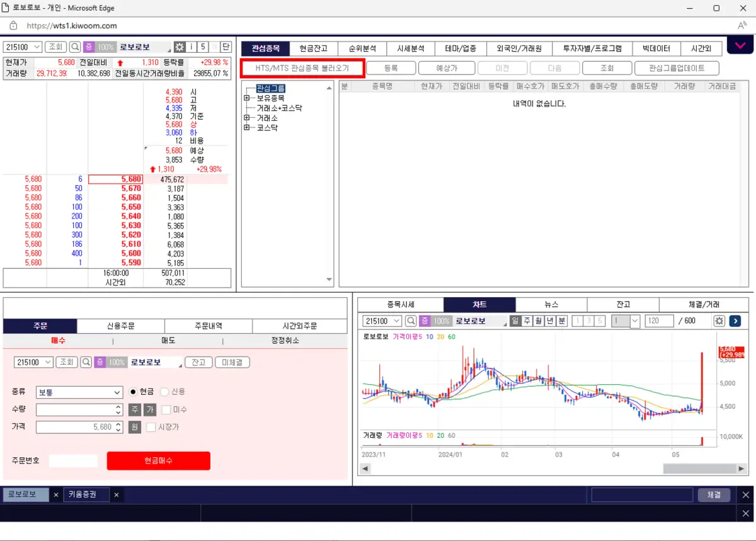The image size is (756, 541).
Task: Switch to the '현금잔고' tab
Action: click(x=313, y=48)
